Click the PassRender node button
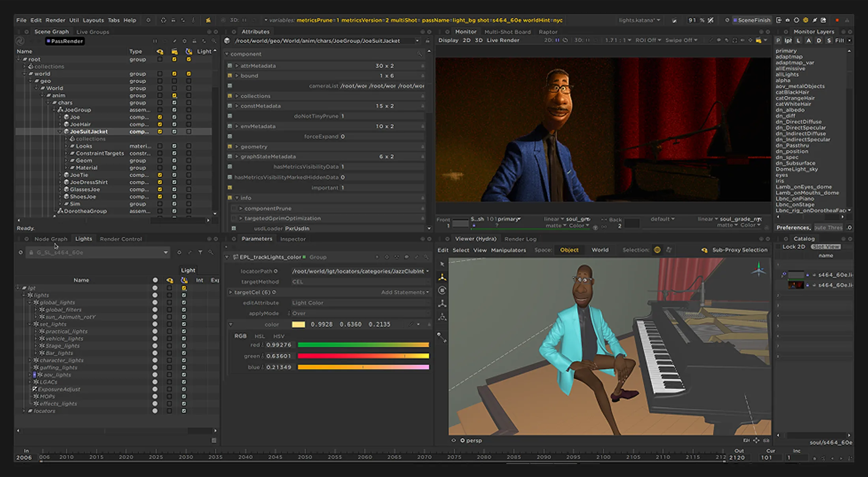This screenshot has width=868, height=477. pyautogui.click(x=65, y=41)
